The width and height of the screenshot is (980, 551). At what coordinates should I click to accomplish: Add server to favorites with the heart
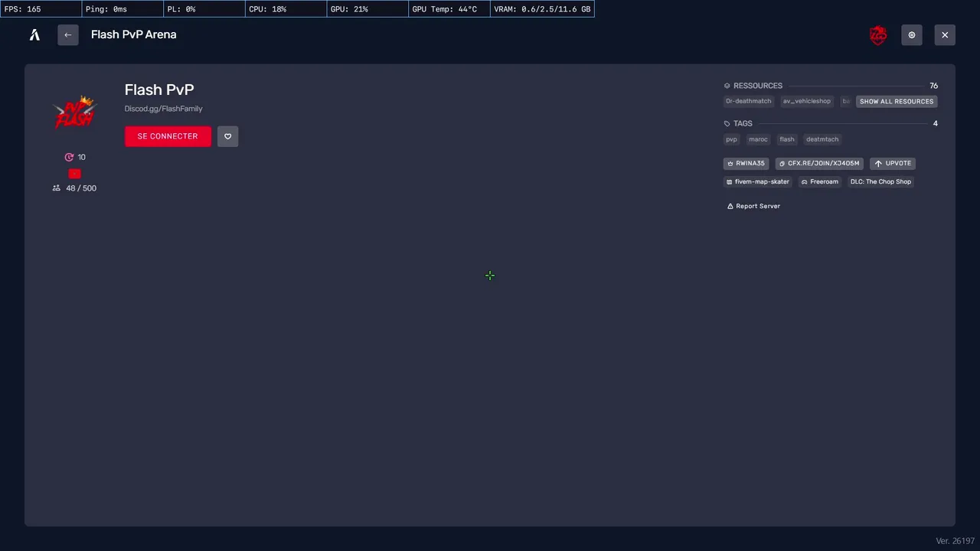click(227, 136)
